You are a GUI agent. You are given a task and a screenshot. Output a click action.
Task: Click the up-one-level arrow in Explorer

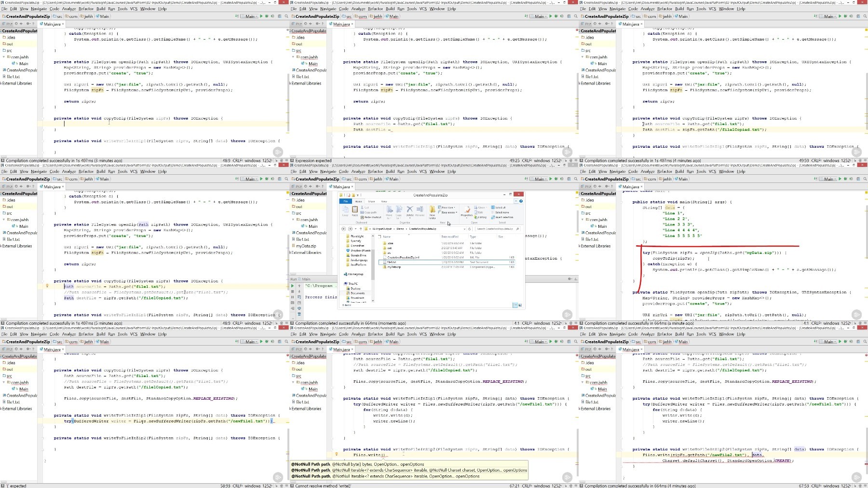point(361,229)
